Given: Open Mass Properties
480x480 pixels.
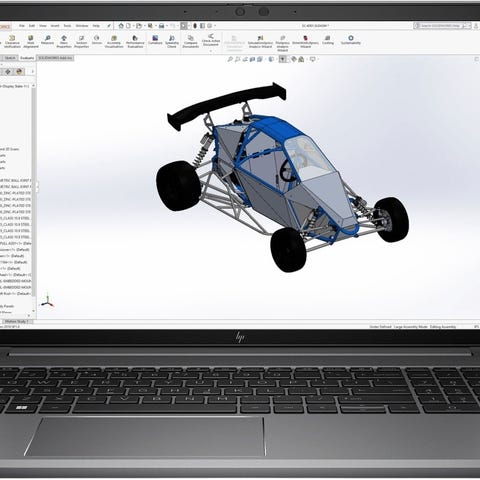Looking at the screenshot, I should 64,42.
